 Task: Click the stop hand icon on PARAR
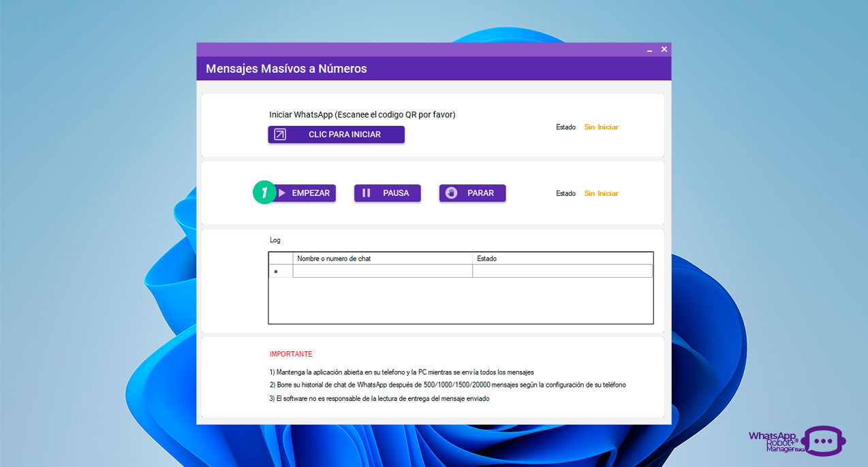[451, 193]
